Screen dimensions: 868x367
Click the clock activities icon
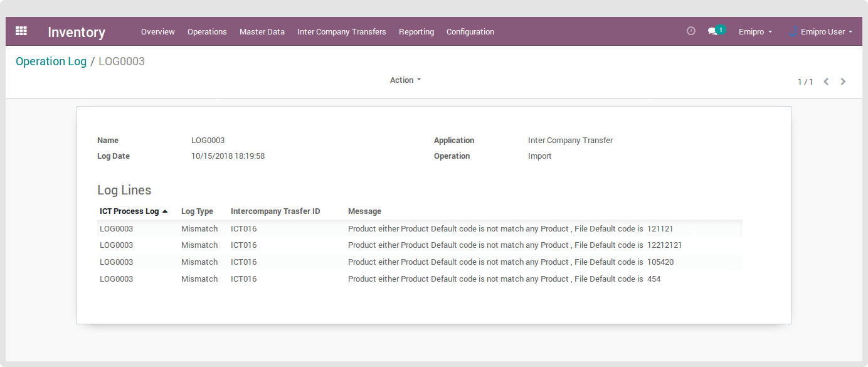(691, 31)
